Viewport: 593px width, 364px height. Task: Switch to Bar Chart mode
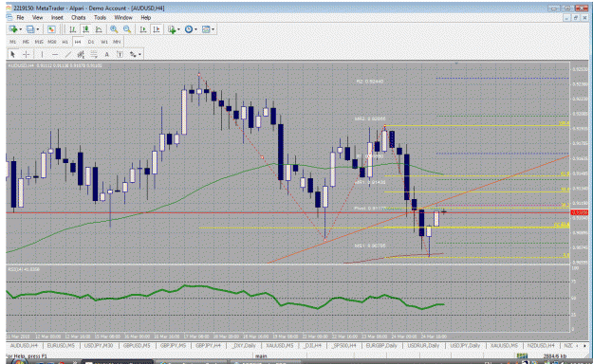click(x=73, y=29)
